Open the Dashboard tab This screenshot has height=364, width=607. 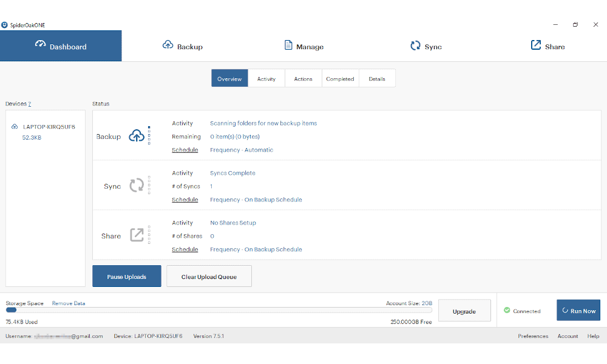point(61,46)
